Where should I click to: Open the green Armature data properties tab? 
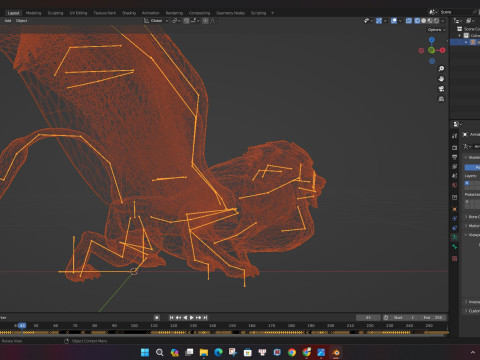[454, 237]
